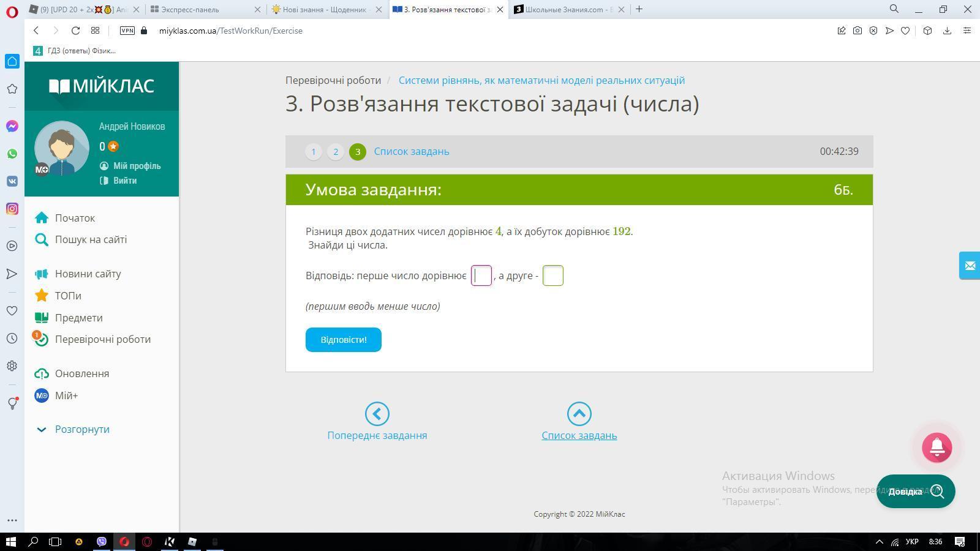Click the notification bell icon

[x=937, y=448]
